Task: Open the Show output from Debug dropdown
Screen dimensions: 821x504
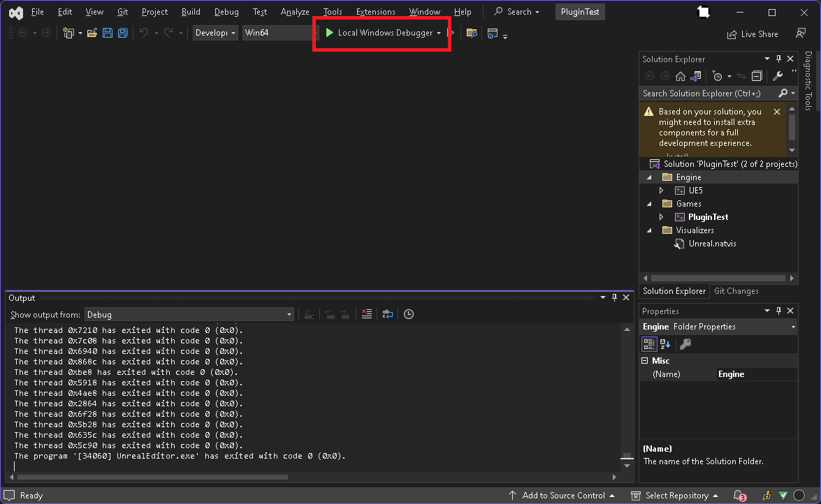Action: (189, 315)
